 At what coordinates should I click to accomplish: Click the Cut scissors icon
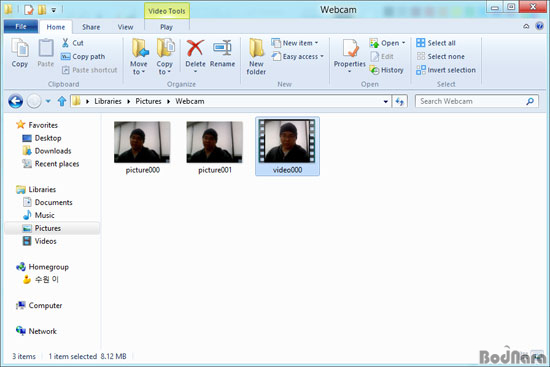[x=65, y=43]
